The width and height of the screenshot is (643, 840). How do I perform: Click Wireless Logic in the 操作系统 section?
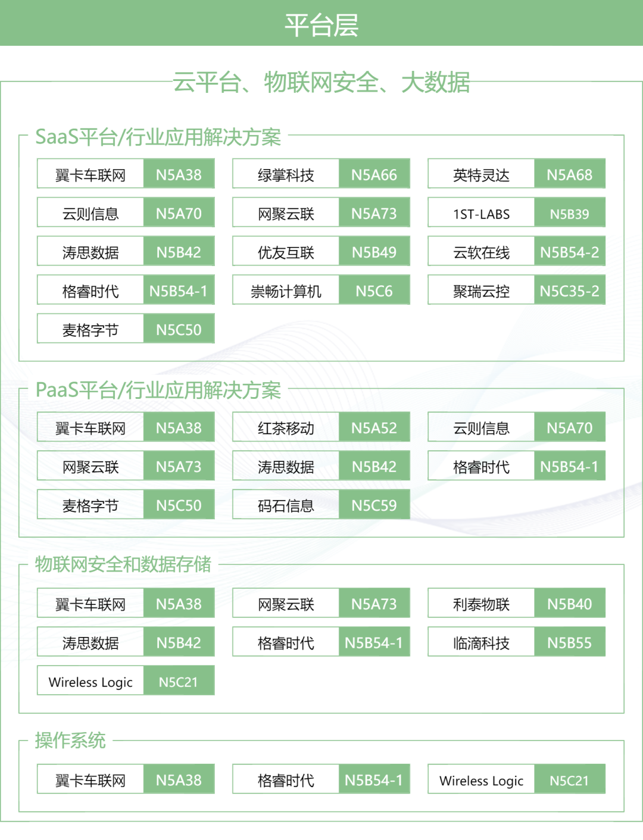click(x=481, y=780)
